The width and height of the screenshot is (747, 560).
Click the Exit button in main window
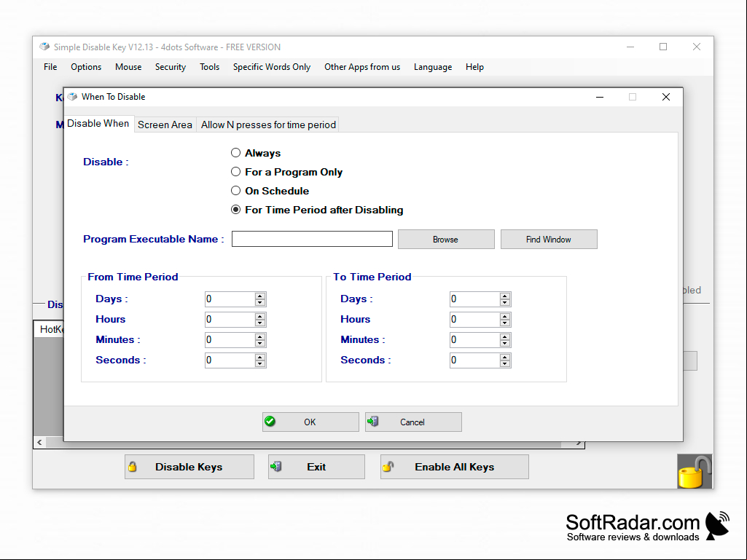tap(317, 467)
